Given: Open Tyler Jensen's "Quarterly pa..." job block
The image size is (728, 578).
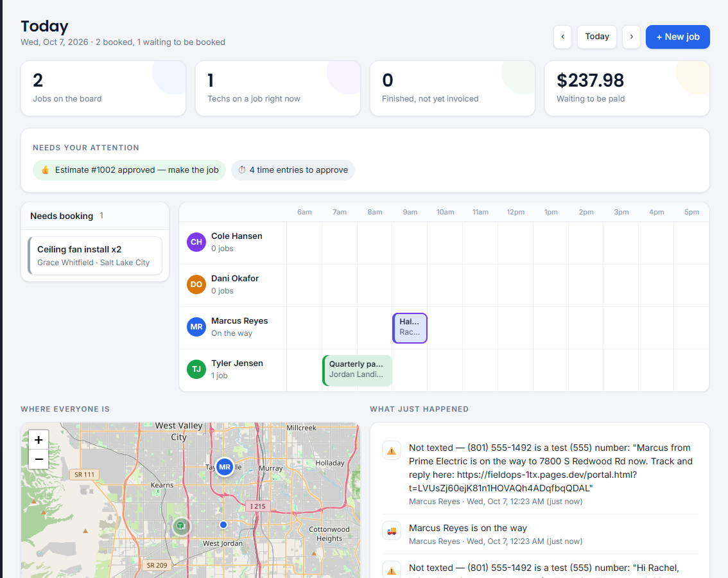Looking at the screenshot, I should 357,371.
